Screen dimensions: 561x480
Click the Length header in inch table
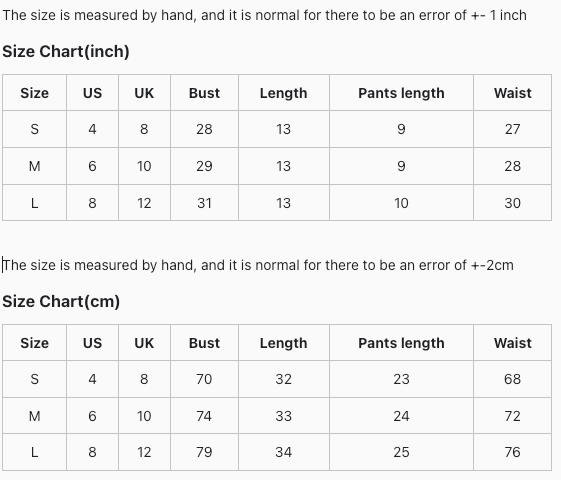[283, 93]
